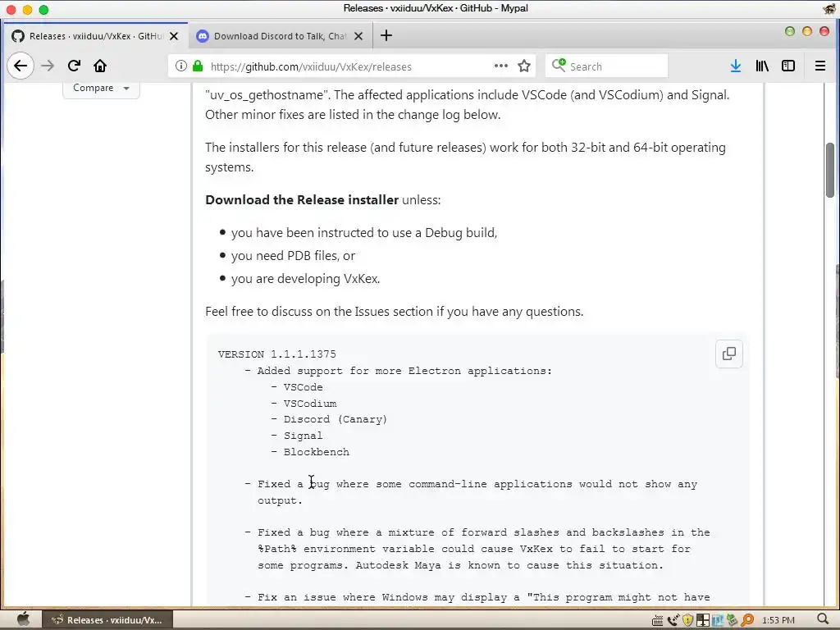Click the phone tray icon
Viewport: 840px width, 630px height.
coord(673,620)
